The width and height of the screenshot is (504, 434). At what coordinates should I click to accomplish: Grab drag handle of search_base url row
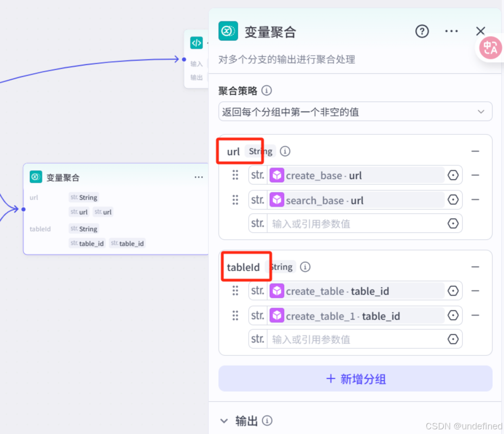pos(235,200)
